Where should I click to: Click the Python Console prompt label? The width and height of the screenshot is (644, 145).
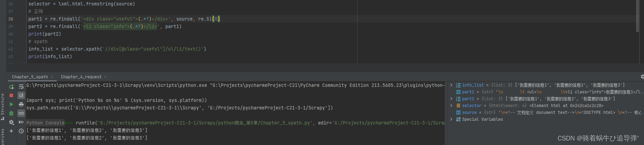(46, 123)
